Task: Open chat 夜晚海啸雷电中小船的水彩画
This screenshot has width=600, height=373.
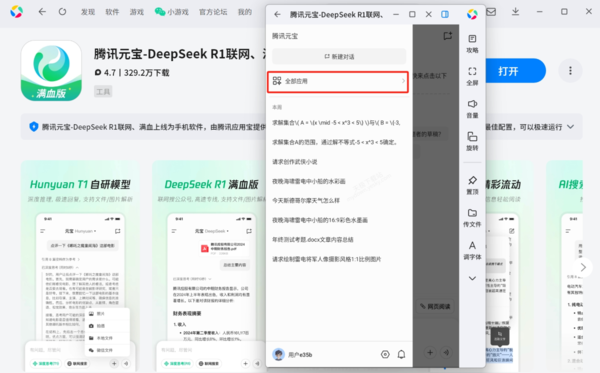Action: click(x=308, y=181)
